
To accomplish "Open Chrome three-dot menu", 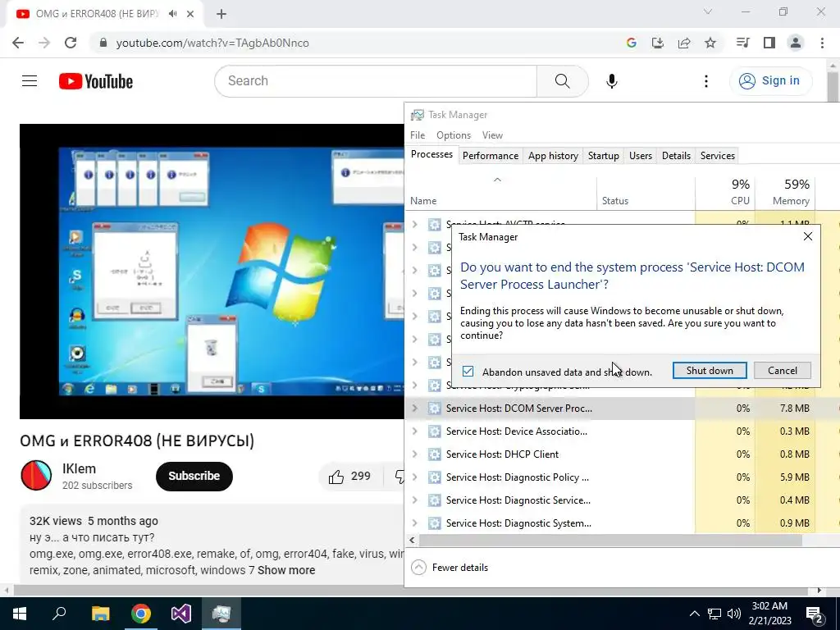I will tap(822, 43).
